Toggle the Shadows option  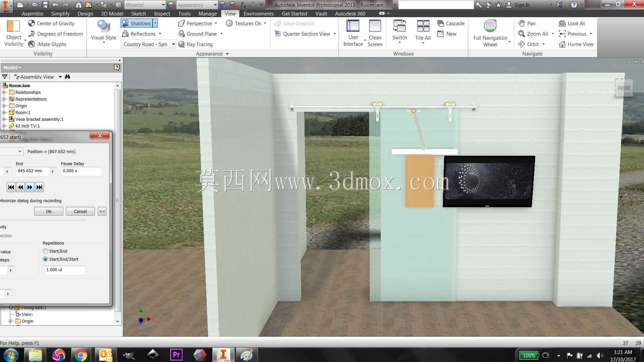point(136,23)
